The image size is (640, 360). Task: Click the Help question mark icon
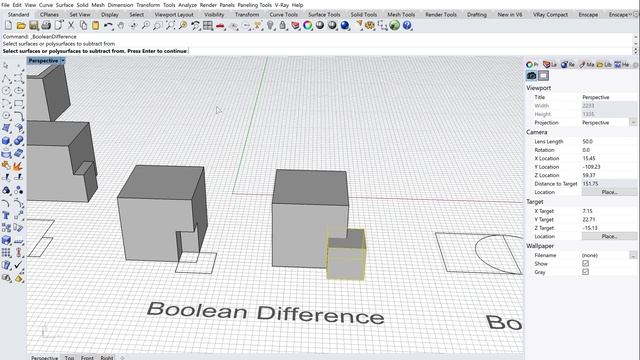point(407,26)
